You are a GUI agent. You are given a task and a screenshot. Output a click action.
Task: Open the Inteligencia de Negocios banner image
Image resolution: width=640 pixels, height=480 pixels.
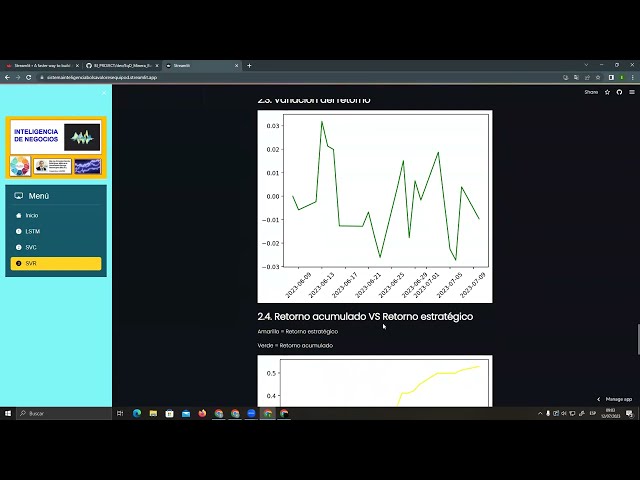(56, 147)
